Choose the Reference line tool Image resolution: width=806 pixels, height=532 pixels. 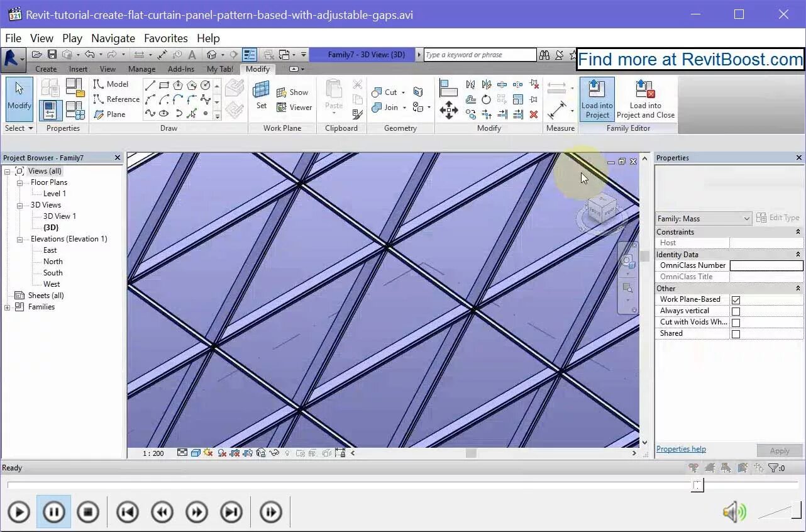click(116, 99)
